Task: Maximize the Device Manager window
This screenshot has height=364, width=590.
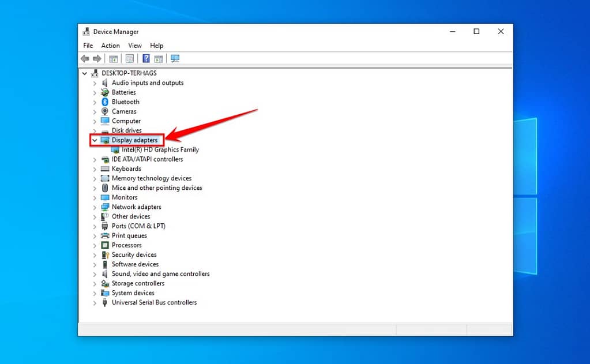Action: pyautogui.click(x=476, y=32)
